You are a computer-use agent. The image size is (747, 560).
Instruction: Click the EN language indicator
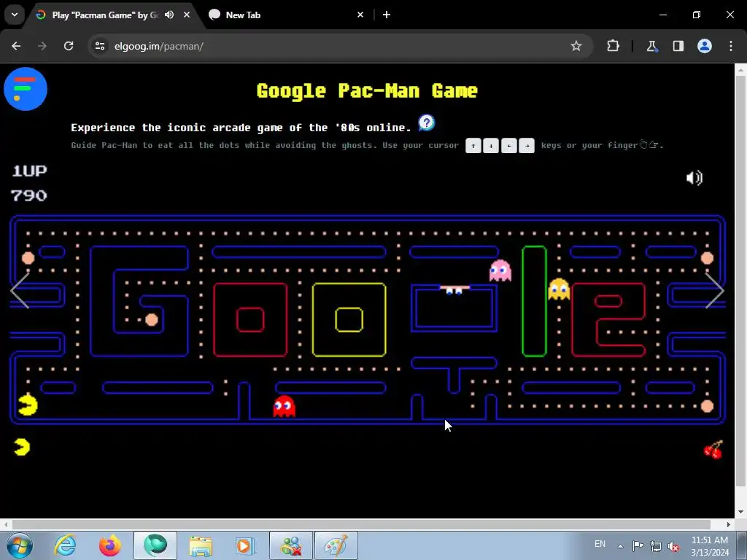point(600,544)
